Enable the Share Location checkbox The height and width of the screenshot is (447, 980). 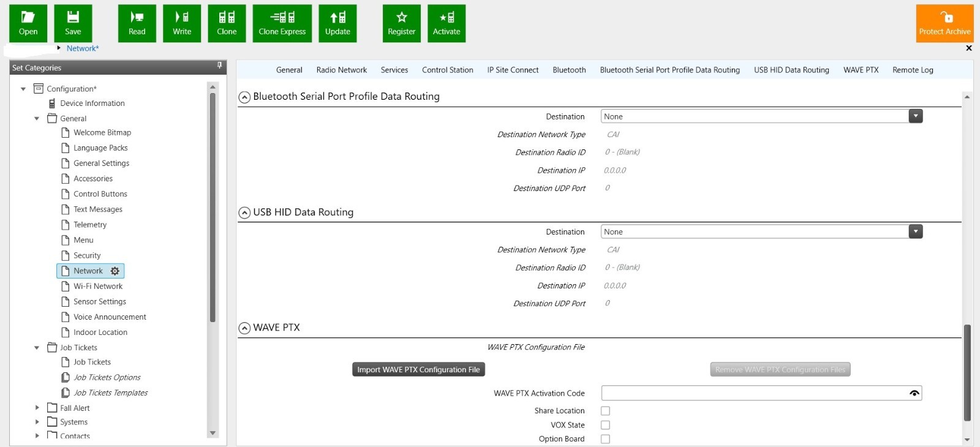[x=605, y=411]
